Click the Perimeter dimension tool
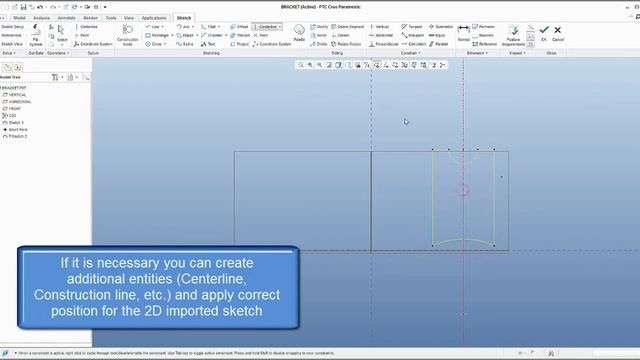Screen dimensions: 640x360 (x=483, y=27)
